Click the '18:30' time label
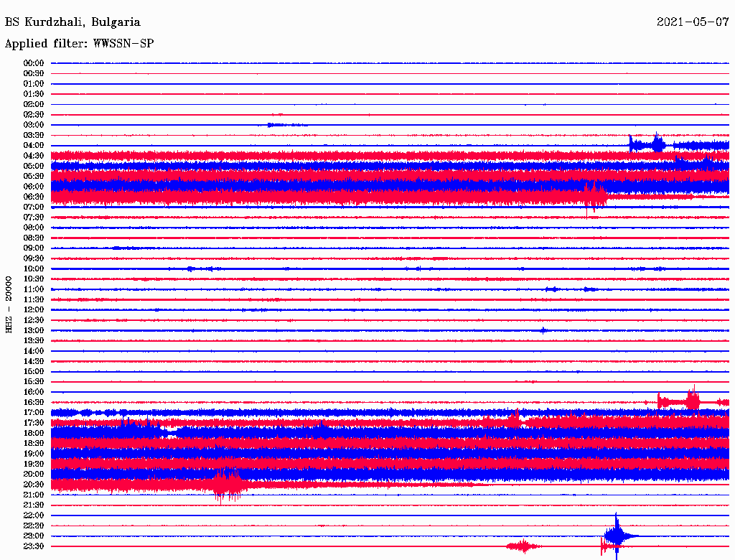The image size is (735, 560). click(34, 443)
